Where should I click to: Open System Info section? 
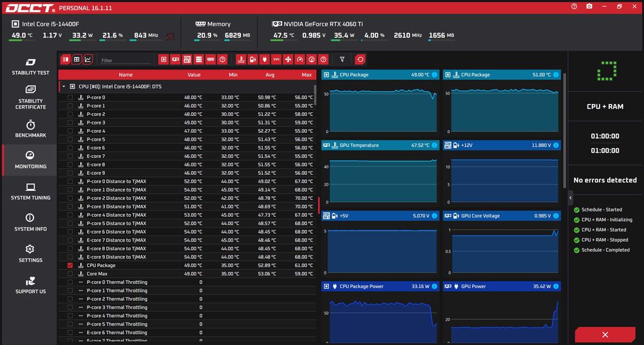pos(30,222)
